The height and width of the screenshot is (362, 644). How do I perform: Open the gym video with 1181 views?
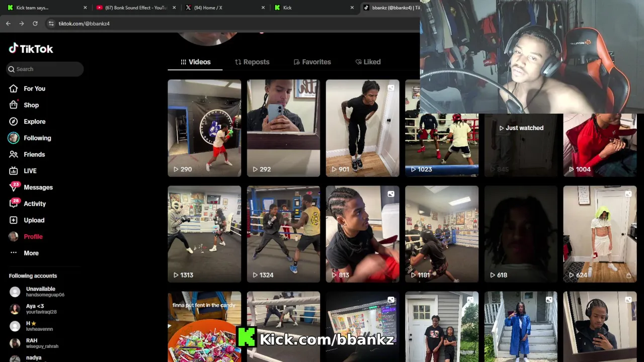click(x=442, y=234)
